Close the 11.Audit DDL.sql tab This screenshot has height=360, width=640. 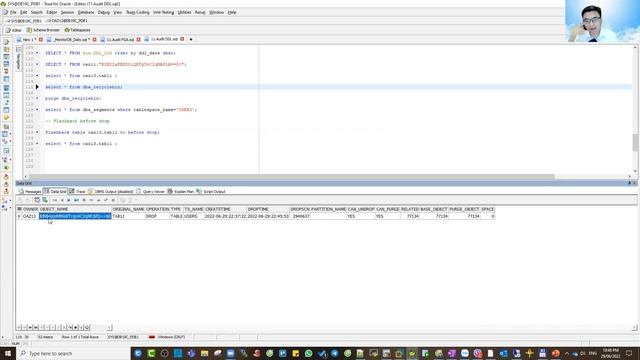pyautogui.click(x=182, y=39)
